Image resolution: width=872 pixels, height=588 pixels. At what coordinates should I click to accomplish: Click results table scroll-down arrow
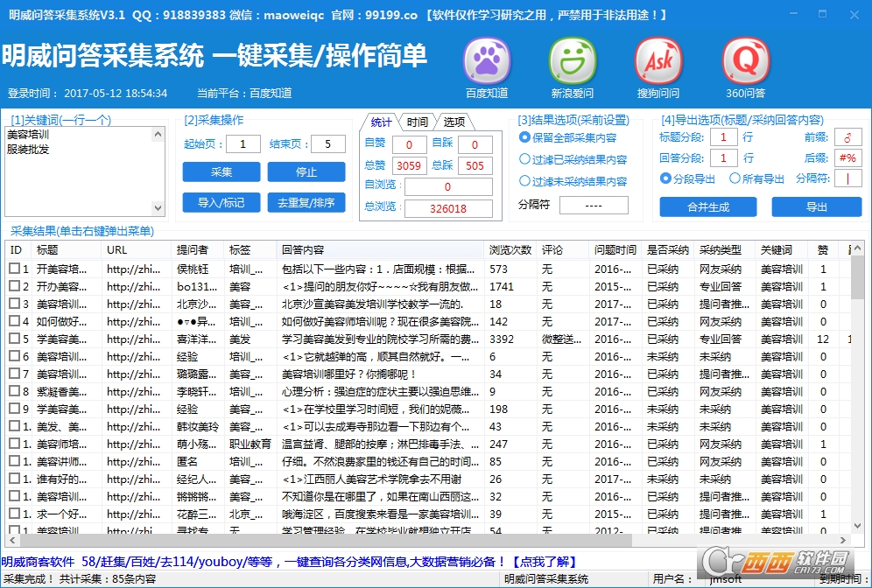click(x=857, y=525)
